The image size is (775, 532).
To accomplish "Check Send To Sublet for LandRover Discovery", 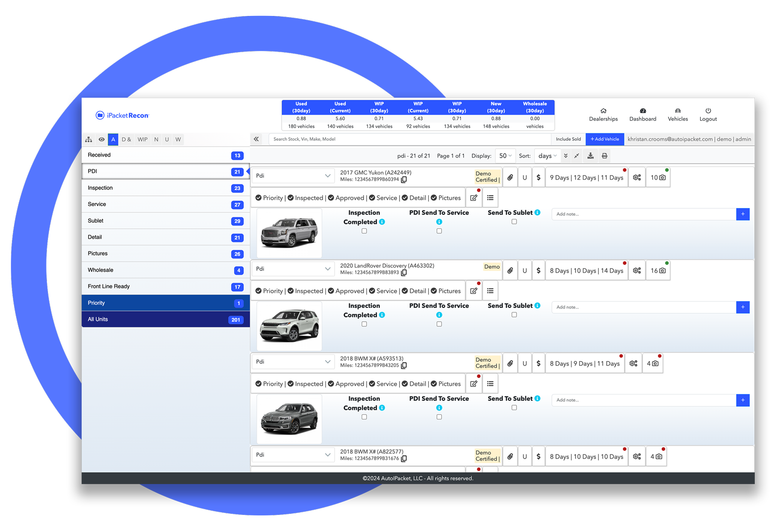I will click(x=514, y=315).
